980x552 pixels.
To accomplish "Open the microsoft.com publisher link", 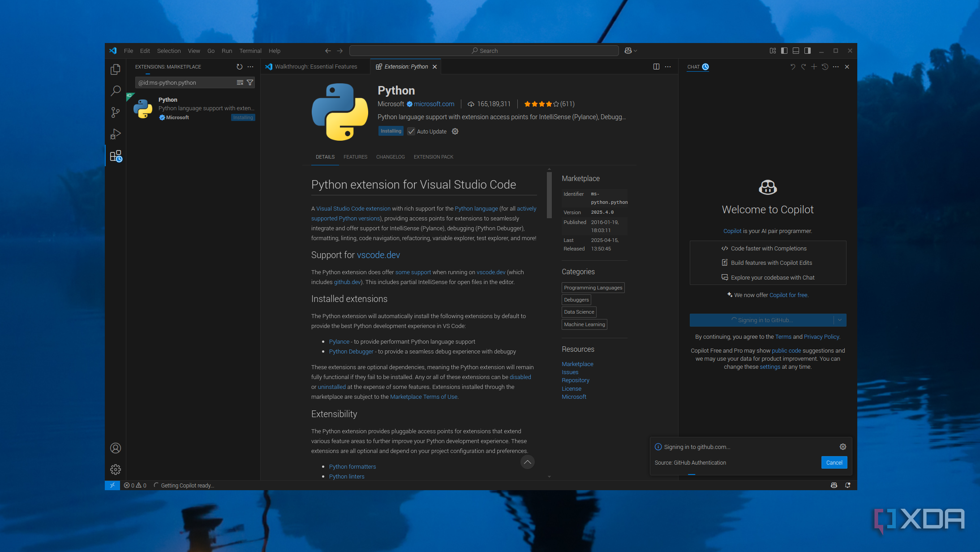I will point(434,104).
